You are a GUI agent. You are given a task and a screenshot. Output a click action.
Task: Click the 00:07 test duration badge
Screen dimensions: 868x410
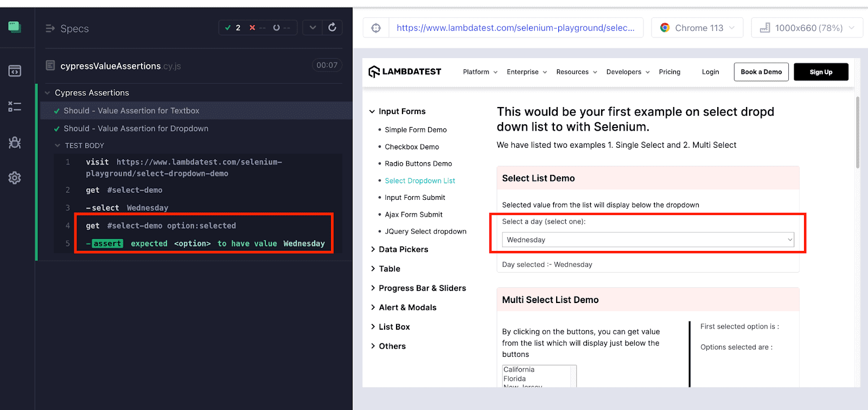tap(327, 65)
